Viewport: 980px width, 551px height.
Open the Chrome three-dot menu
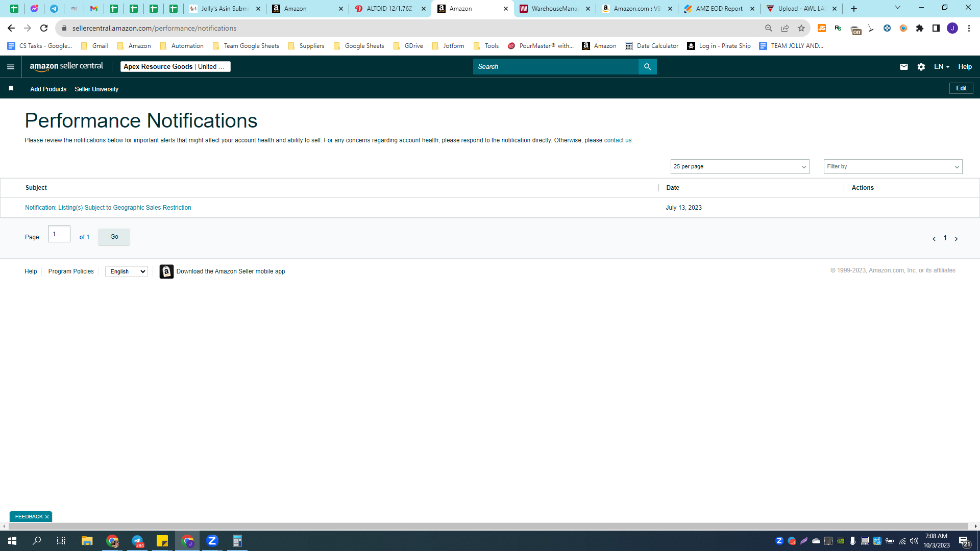[969, 28]
